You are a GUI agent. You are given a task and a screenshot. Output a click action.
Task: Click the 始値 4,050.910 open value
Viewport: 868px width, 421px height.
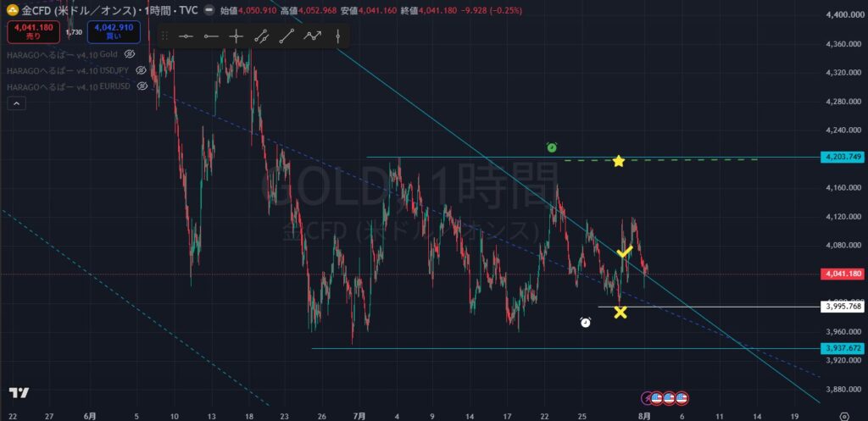pyautogui.click(x=248, y=10)
